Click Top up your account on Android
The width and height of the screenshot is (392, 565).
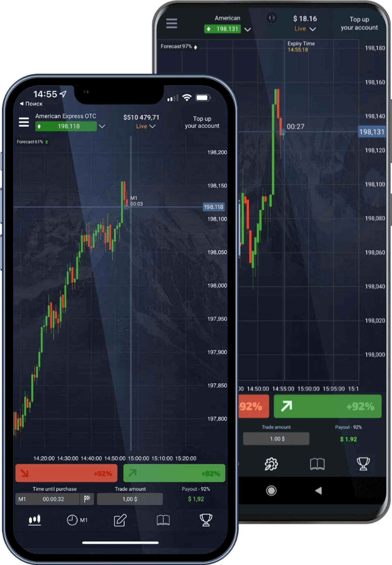pyautogui.click(x=359, y=23)
